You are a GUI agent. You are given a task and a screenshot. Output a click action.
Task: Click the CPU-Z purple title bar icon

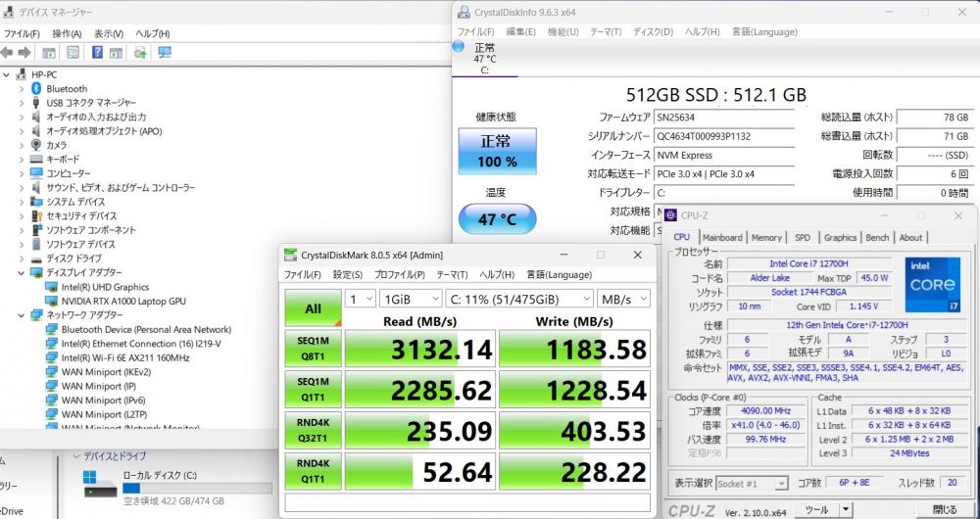pyautogui.click(x=670, y=215)
